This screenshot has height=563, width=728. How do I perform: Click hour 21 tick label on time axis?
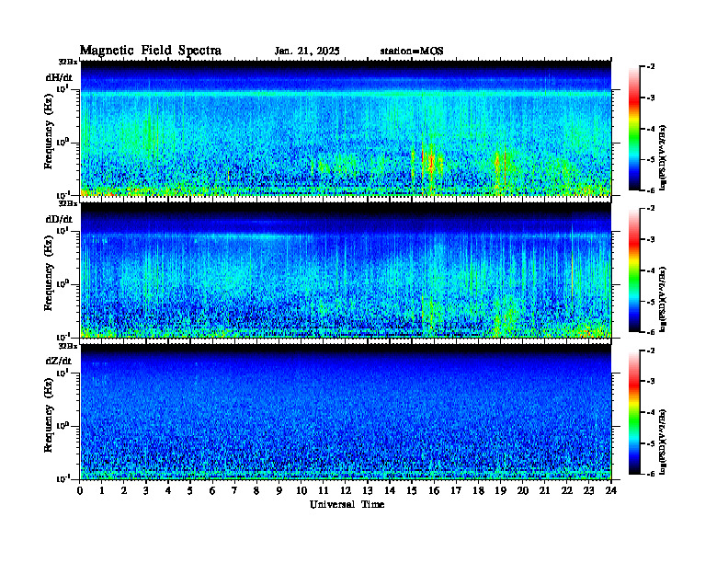[544, 491]
